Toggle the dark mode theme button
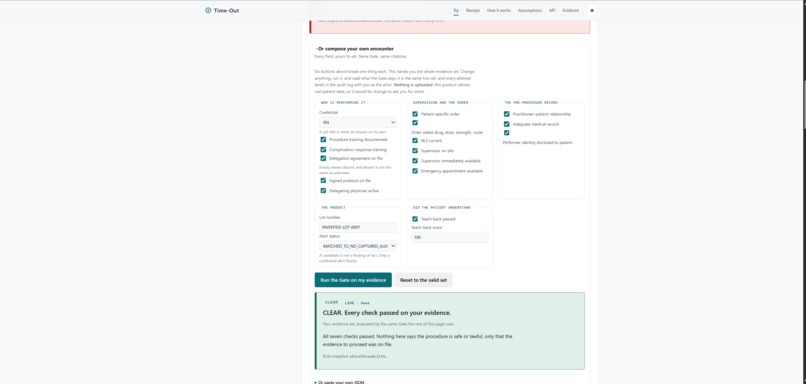The height and width of the screenshot is (384, 806). (x=592, y=10)
